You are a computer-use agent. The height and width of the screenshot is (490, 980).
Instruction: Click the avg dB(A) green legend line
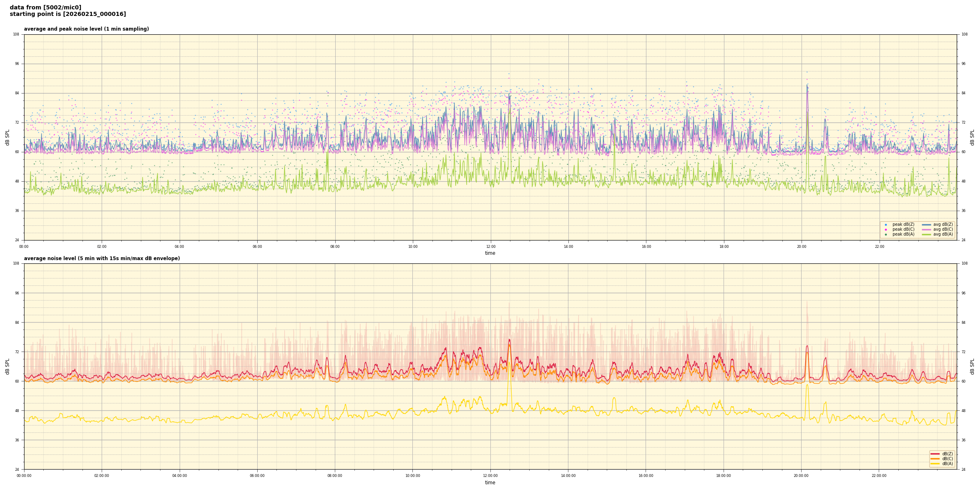[x=926, y=234]
